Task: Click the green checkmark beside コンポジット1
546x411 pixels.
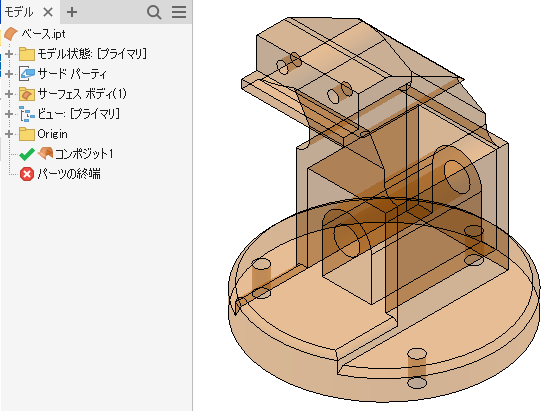Action: (x=27, y=154)
